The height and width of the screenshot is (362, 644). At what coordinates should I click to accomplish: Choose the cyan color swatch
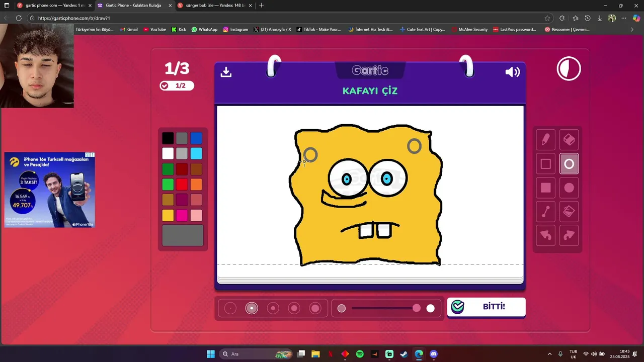coord(196,153)
